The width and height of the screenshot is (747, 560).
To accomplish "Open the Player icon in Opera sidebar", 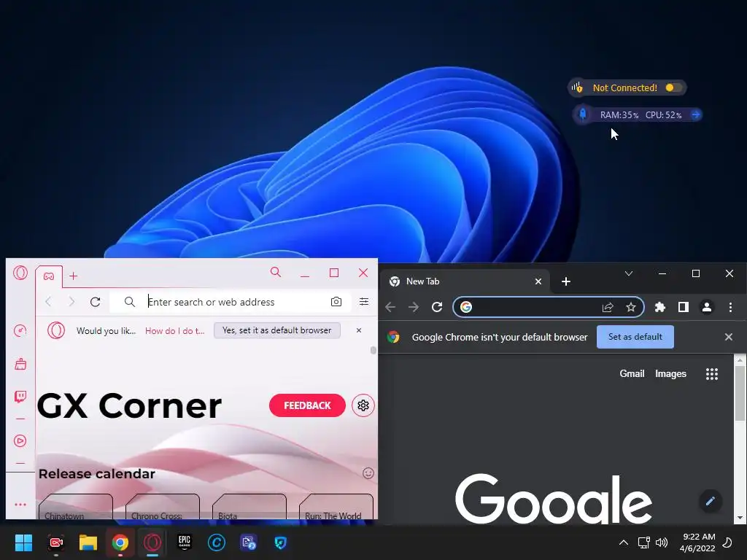I will click(x=20, y=441).
